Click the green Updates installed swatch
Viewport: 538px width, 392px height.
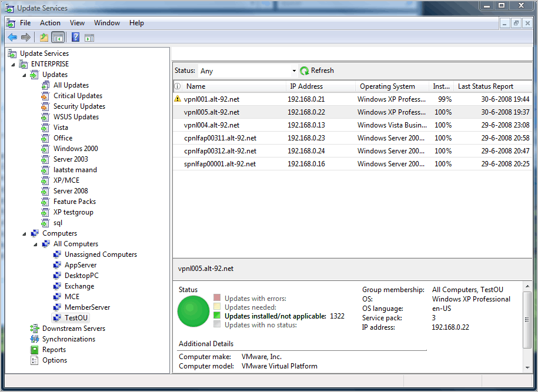point(217,315)
